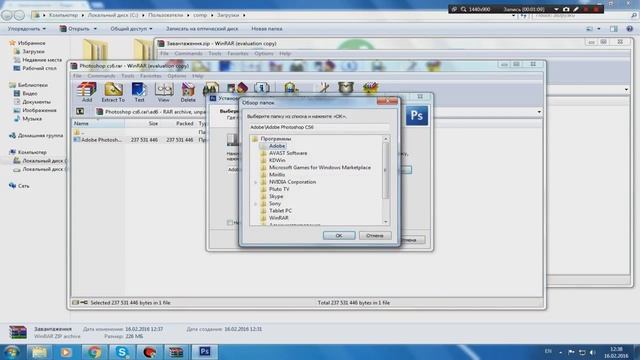This screenshot has height=360, width=640.
Task: Open Skype from the taskbar
Action: click(122, 352)
